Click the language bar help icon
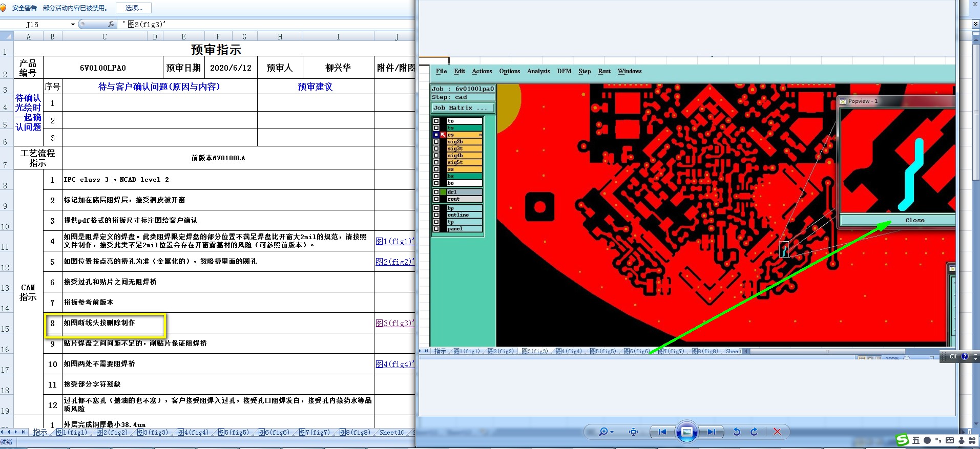 click(x=965, y=356)
